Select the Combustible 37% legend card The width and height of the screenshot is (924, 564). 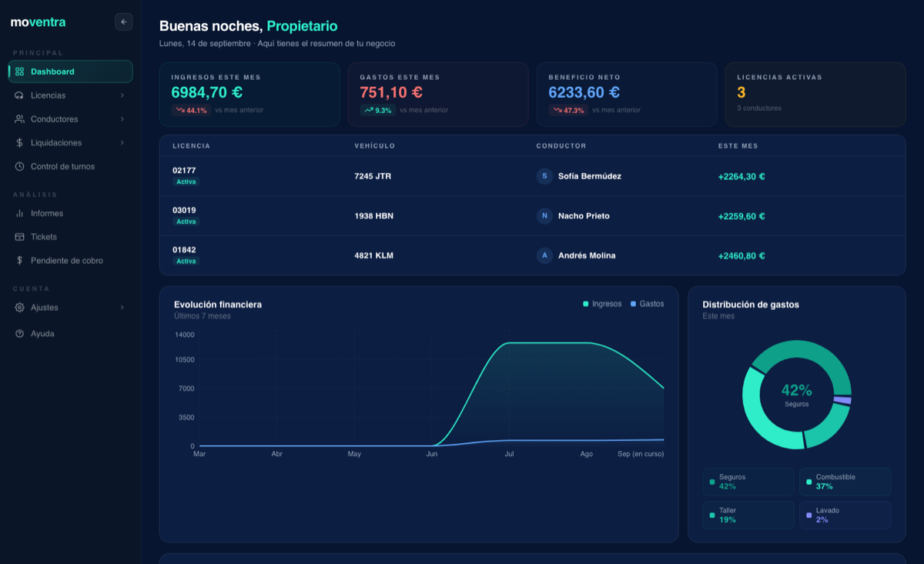(845, 482)
